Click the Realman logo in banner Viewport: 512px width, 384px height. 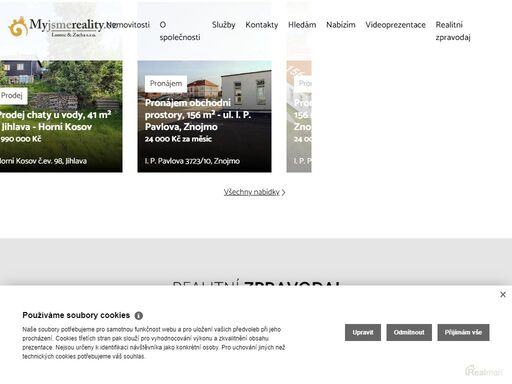coord(484,371)
